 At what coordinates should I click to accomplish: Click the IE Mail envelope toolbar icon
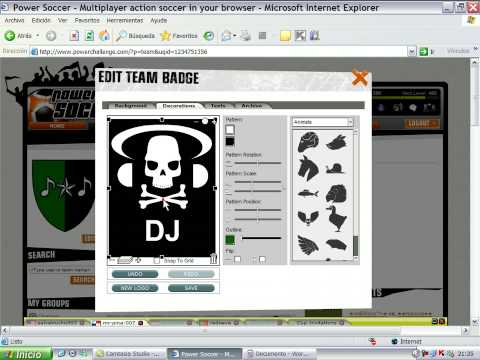226,36
